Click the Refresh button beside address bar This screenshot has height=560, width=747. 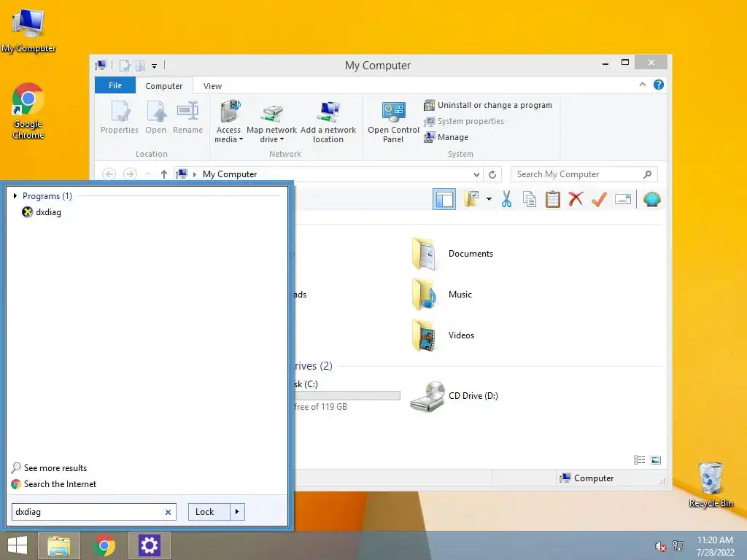[492, 174]
